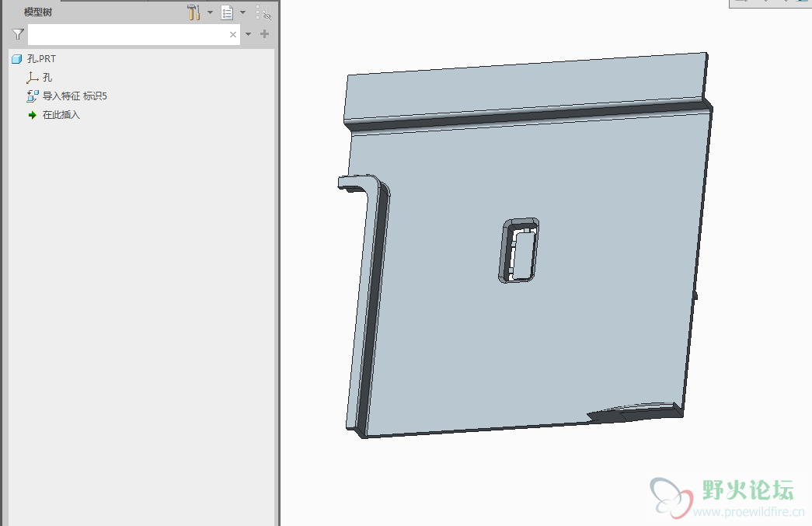This screenshot has height=526, width=812.
Task: Open the tree display list icon
Action: tap(227, 13)
